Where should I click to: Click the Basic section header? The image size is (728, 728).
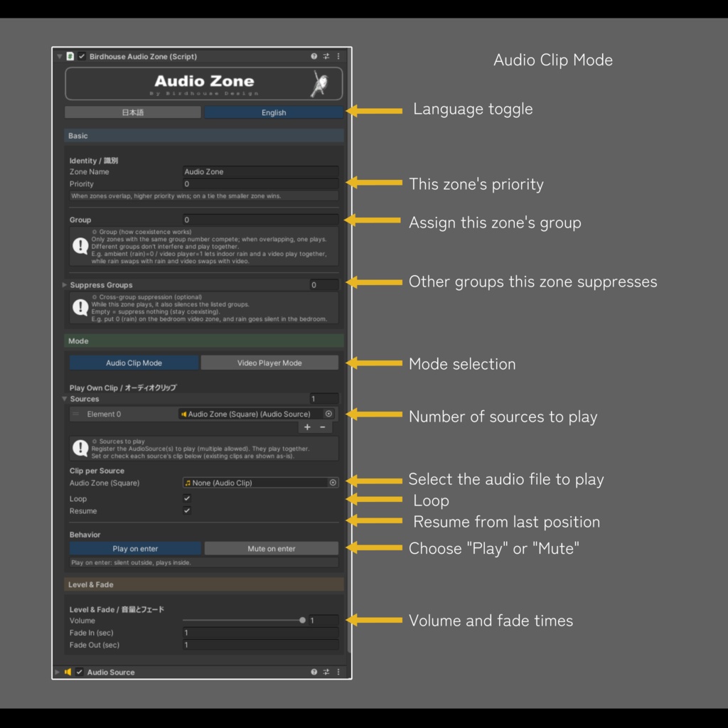[204, 136]
